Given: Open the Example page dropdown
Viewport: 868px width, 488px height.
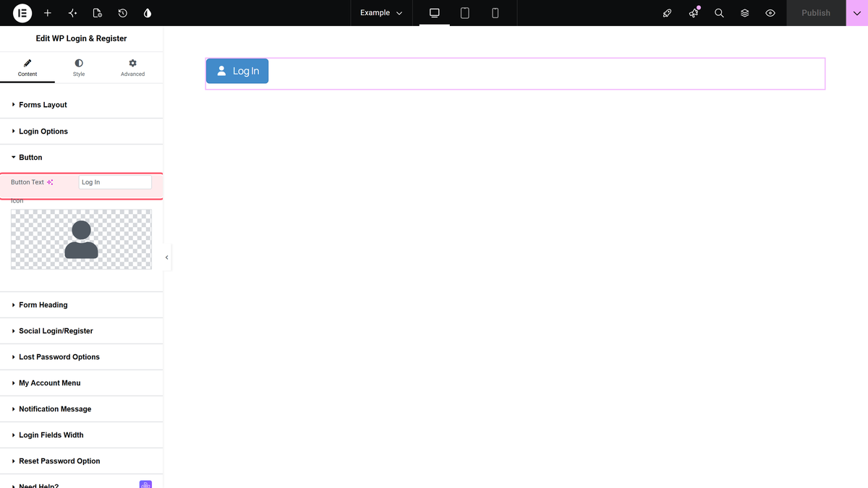Looking at the screenshot, I should (x=381, y=13).
